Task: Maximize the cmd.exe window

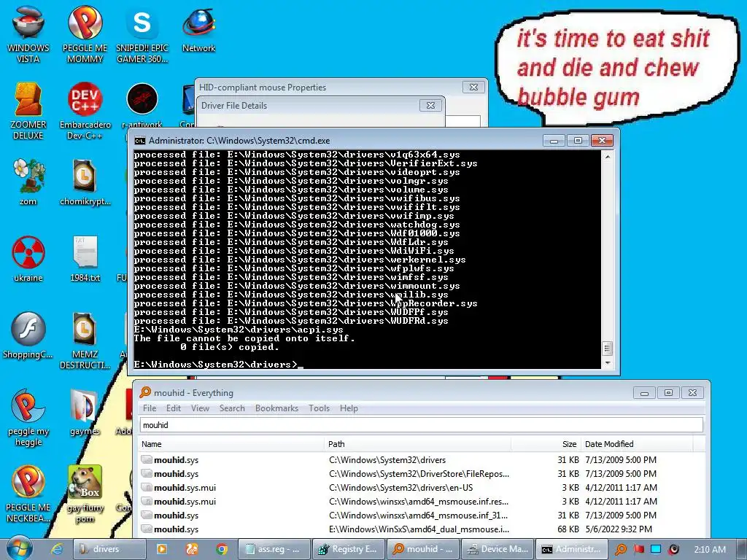Action: [578, 141]
